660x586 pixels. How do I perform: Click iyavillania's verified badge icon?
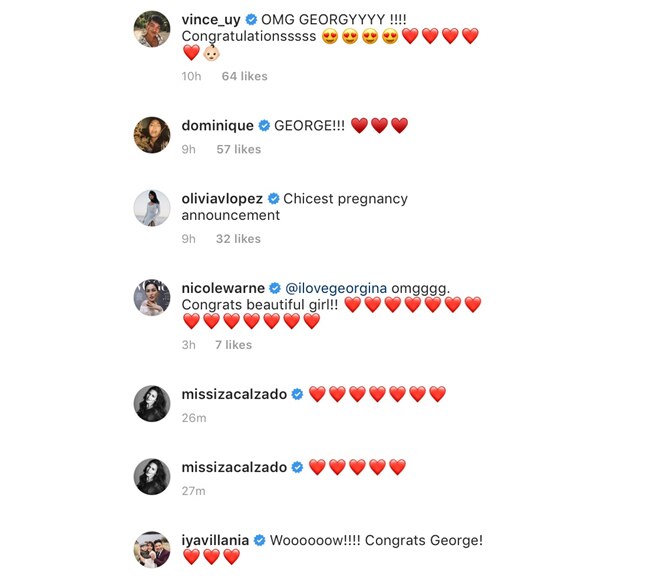(x=260, y=540)
